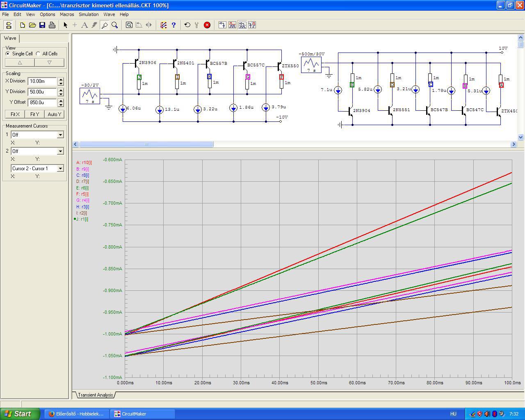This screenshot has width=525, height=420.
Task: Increase X Division with the up arrow
Action: click(61, 79)
